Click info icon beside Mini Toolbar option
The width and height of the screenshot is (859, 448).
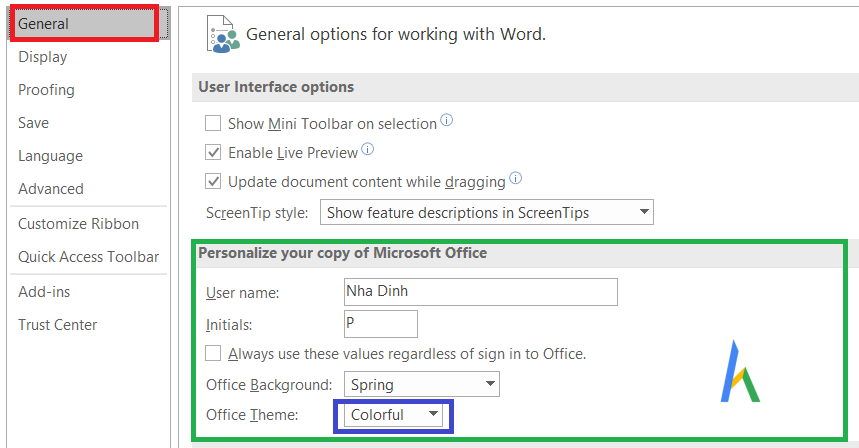446,120
